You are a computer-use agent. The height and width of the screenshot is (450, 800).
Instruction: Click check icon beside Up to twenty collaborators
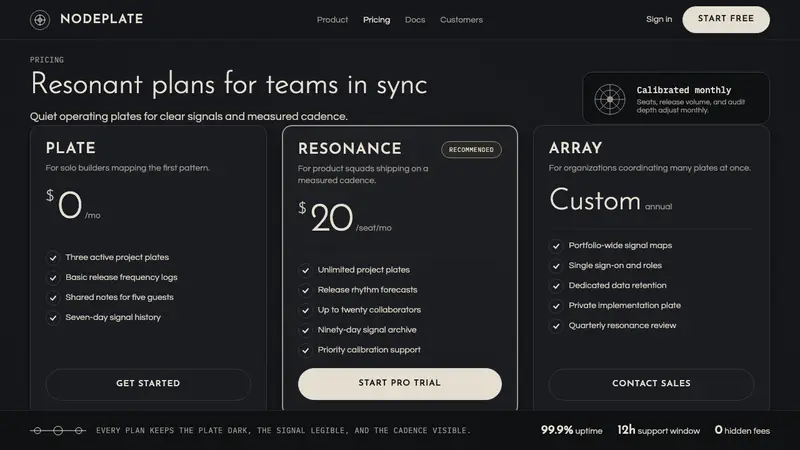click(x=305, y=310)
